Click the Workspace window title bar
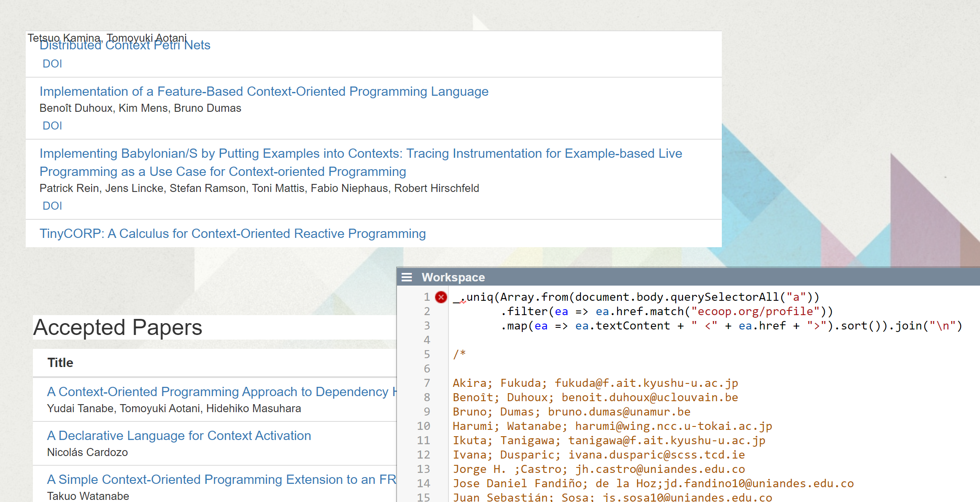Image resolution: width=980 pixels, height=502 pixels. click(675, 277)
